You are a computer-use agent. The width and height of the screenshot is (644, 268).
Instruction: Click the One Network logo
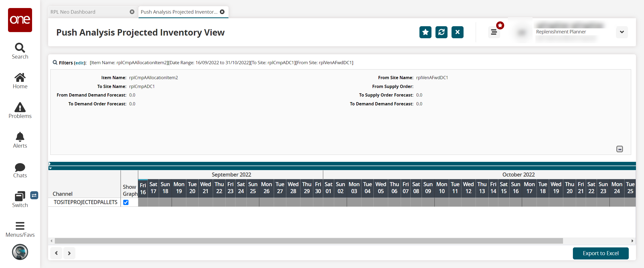coord(20,20)
